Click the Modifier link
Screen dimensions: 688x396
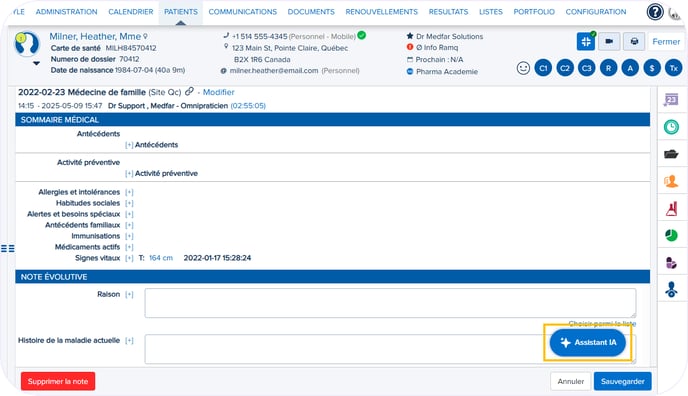(218, 92)
